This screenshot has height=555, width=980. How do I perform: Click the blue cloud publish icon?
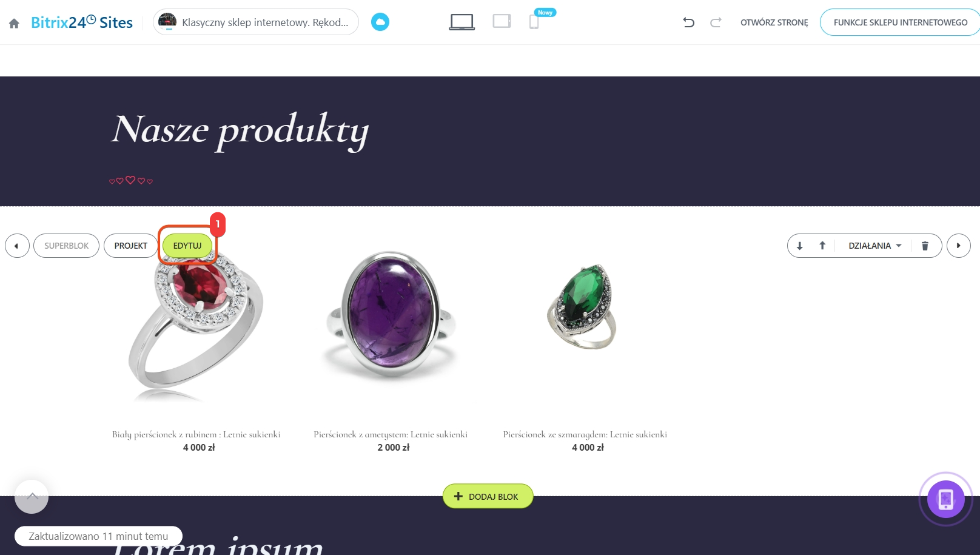pyautogui.click(x=380, y=22)
